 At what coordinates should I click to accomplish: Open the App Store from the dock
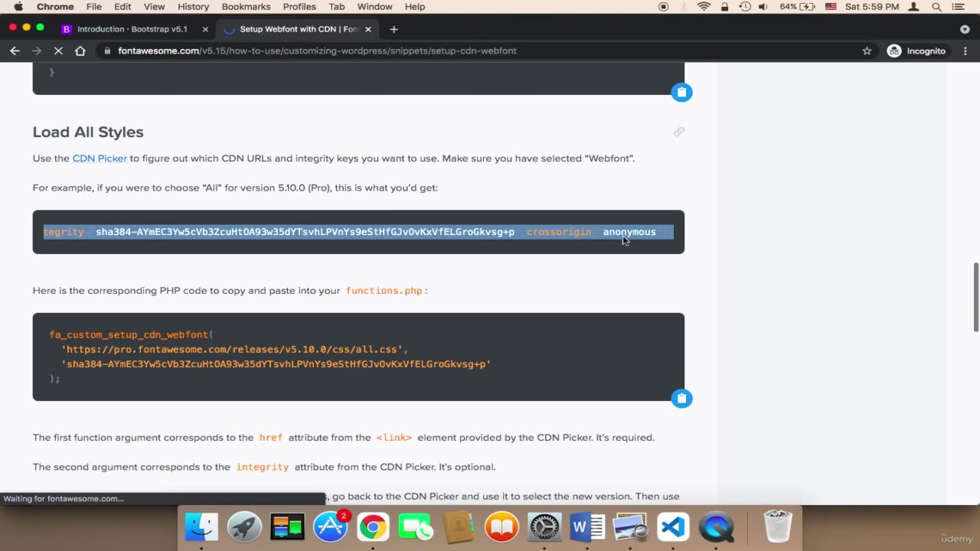331,527
